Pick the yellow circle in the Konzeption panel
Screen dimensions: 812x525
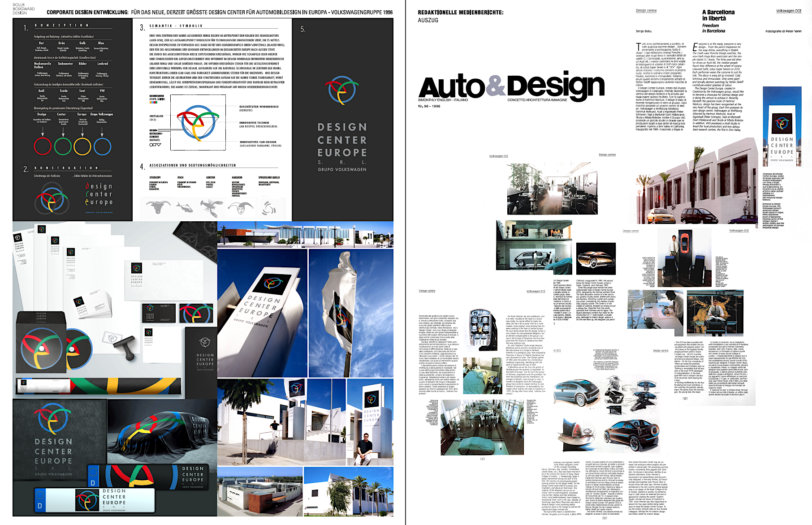coord(82,146)
